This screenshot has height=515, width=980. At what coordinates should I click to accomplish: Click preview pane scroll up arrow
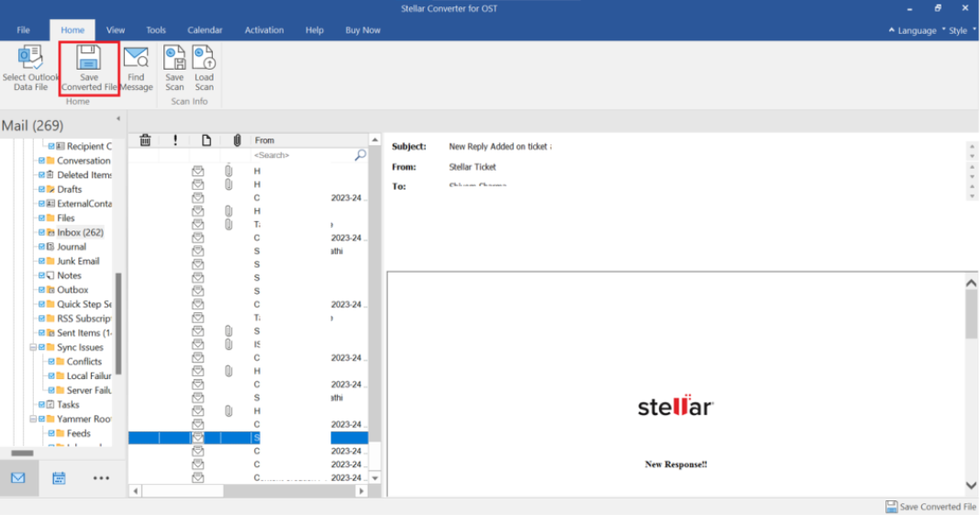pyautogui.click(x=971, y=283)
